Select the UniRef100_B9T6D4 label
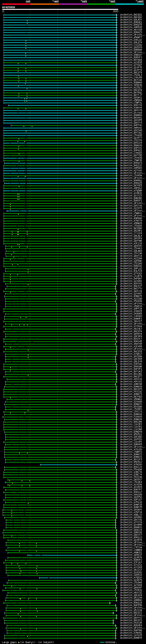The image size is (146, 644). [131, 60]
